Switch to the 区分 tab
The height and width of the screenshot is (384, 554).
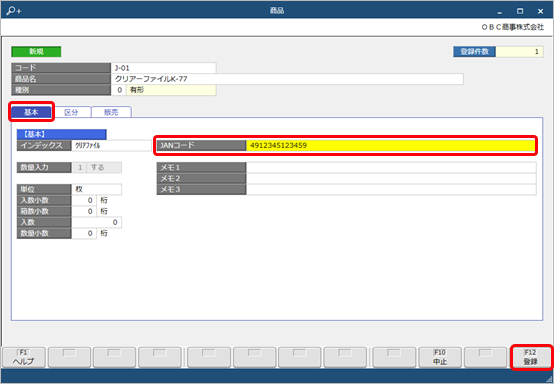[x=71, y=112]
